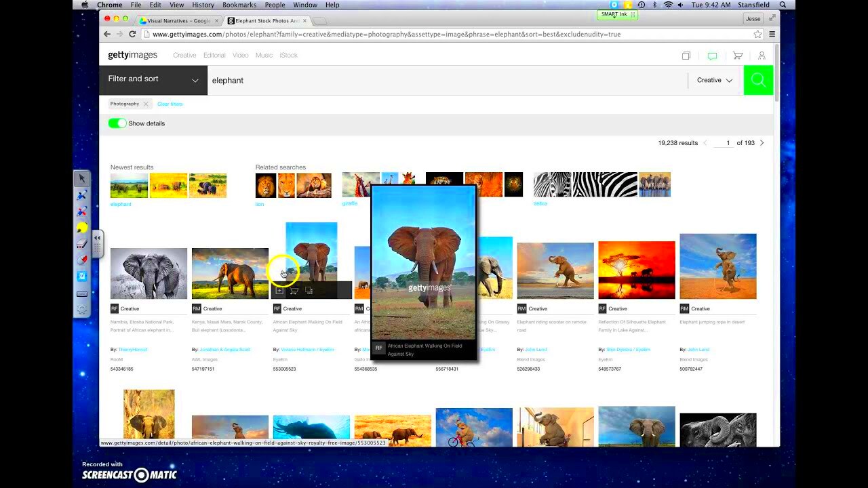
Task: Open the shopping cart icon
Action: [737, 56]
